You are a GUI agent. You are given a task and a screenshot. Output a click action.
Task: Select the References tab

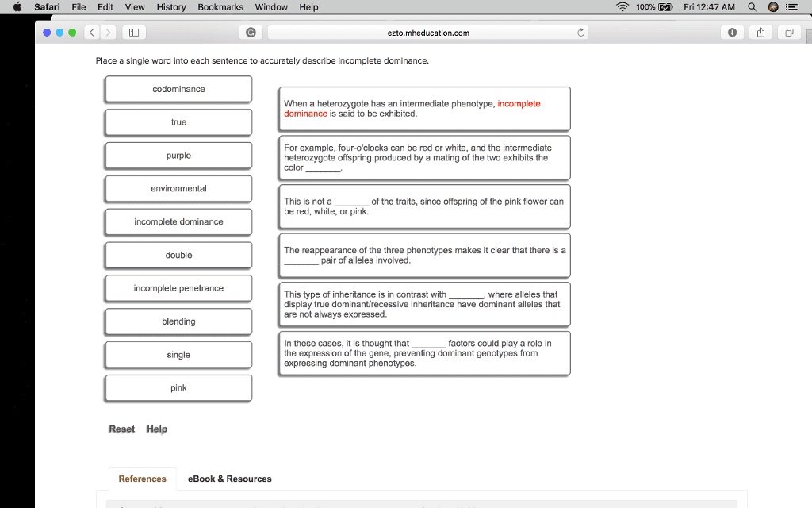(142, 479)
